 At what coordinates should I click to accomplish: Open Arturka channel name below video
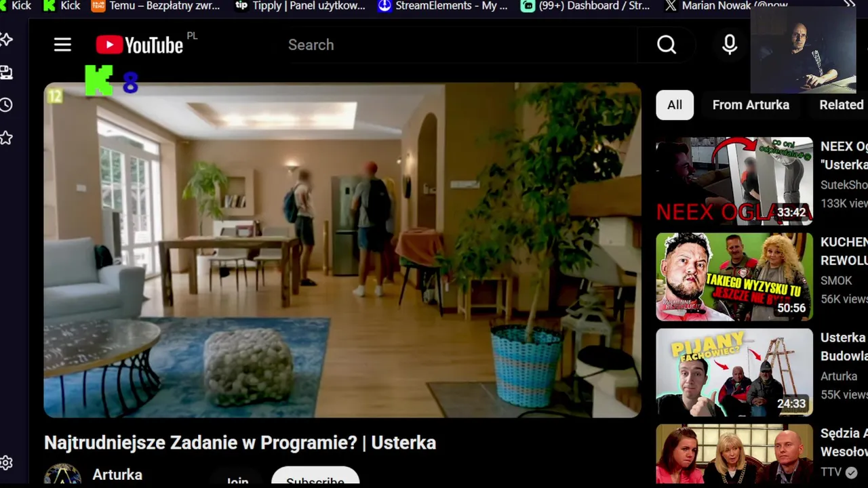(x=117, y=474)
